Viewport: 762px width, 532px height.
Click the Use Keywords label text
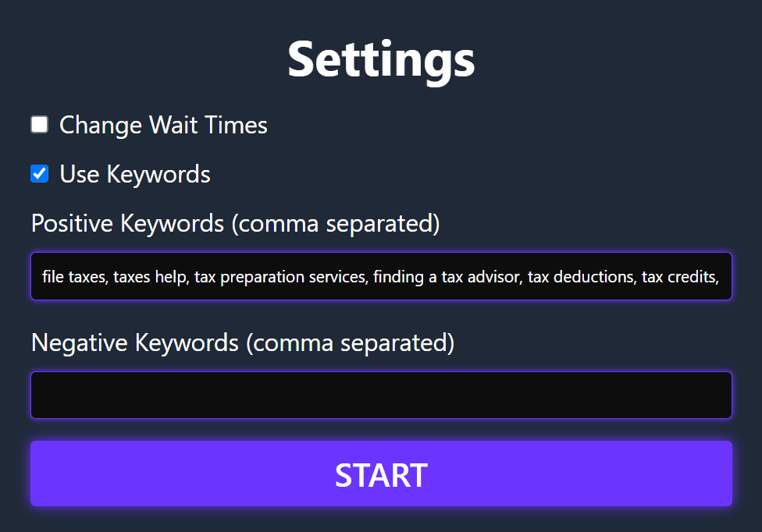click(x=135, y=173)
